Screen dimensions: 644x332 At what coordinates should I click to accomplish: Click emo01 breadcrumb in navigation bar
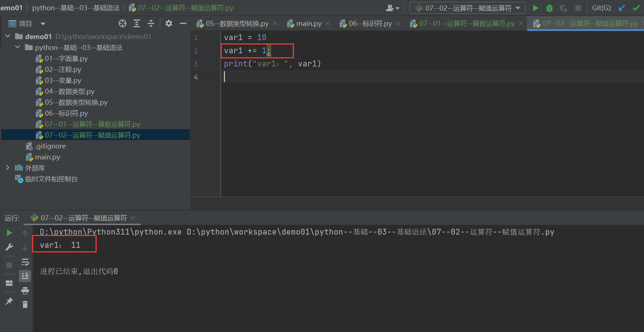(11, 8)
